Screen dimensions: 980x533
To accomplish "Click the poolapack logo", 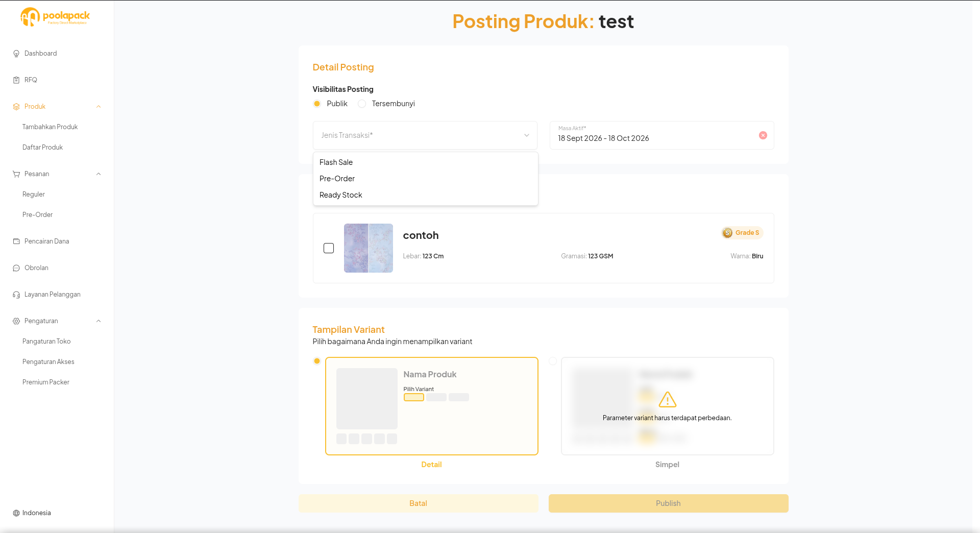I will click(55, 17).
